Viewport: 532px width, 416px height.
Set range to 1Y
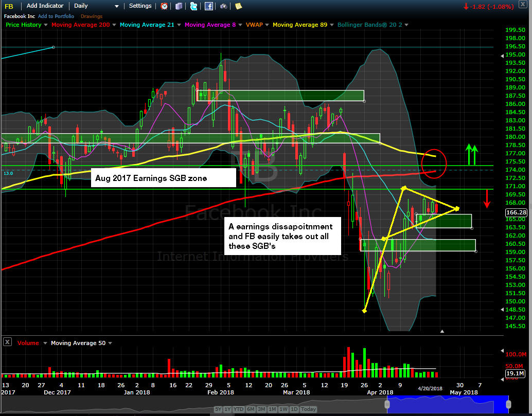[x=227, y=409]
